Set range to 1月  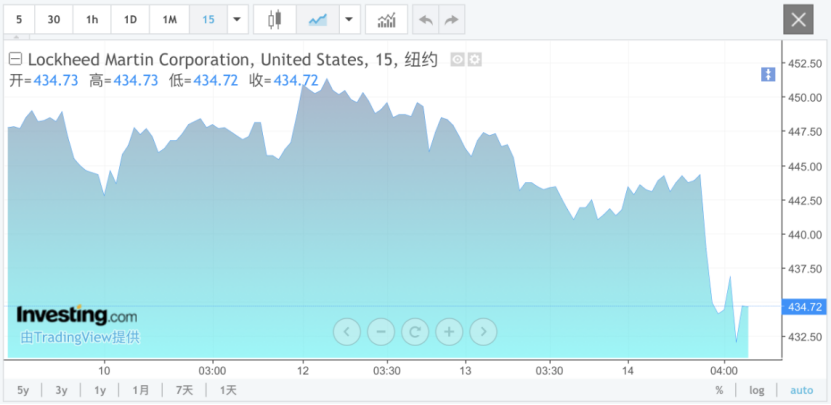(141, 391)
